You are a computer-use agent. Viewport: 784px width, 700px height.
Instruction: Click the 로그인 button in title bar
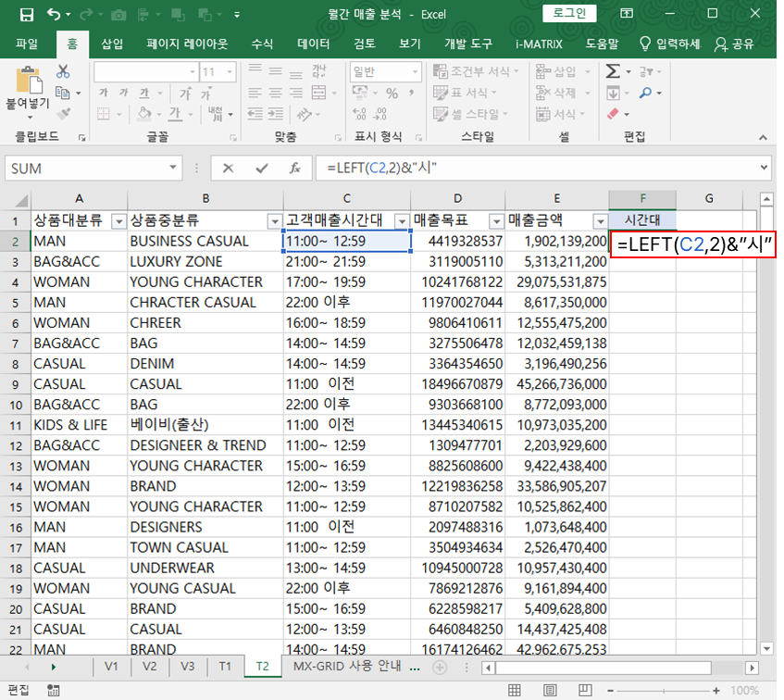[569, 13]
